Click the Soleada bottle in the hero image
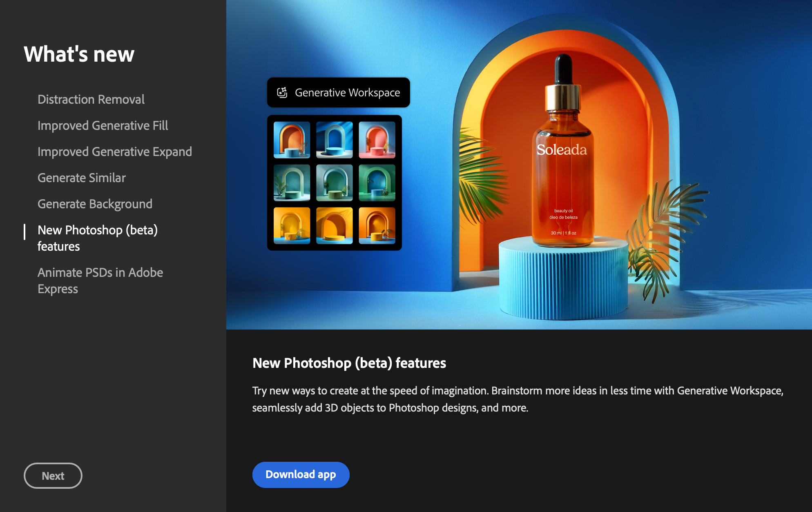812x512 pixels. click(563, 151)
